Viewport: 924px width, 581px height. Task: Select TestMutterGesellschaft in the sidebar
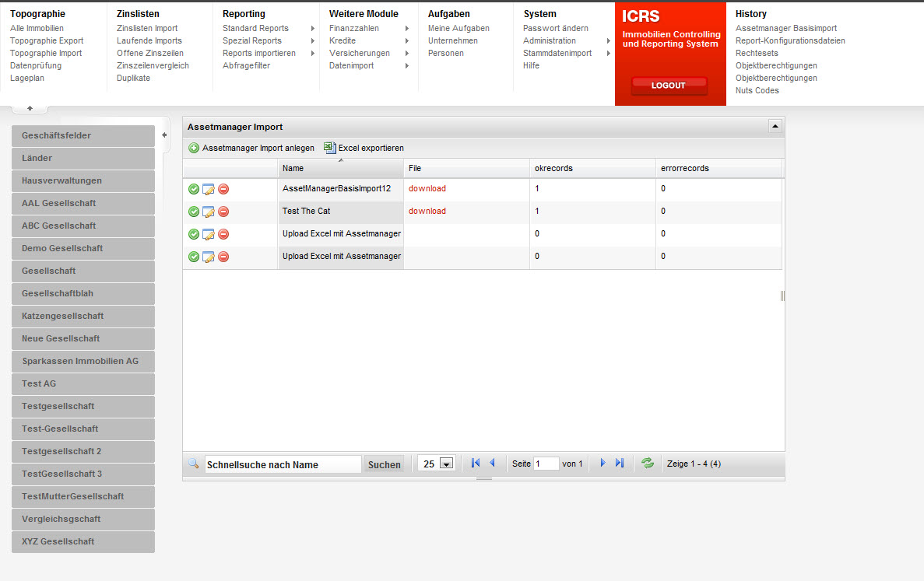[x=83, y=496]
